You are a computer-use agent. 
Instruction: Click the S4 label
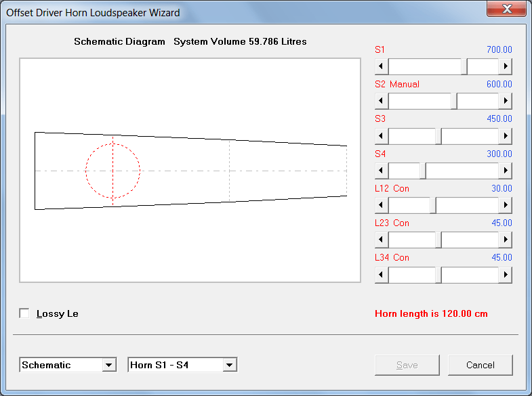[380, 154]
